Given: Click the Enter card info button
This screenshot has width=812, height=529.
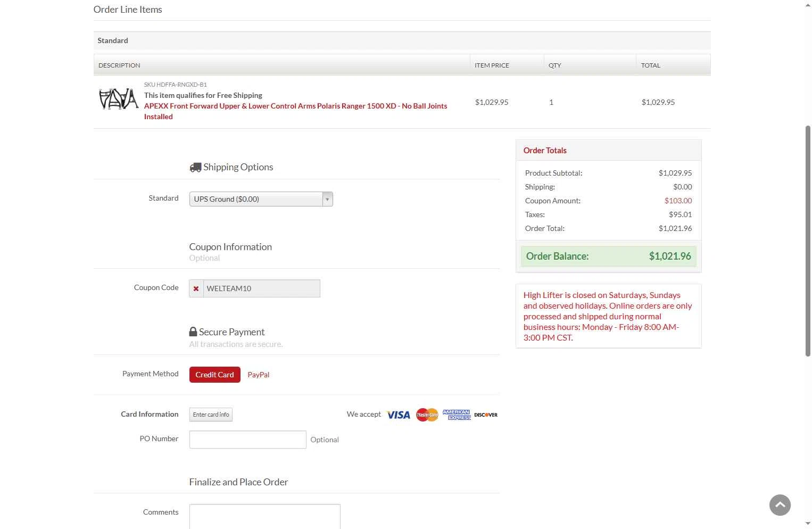Looking at the screenshot, I should point(211,415).
